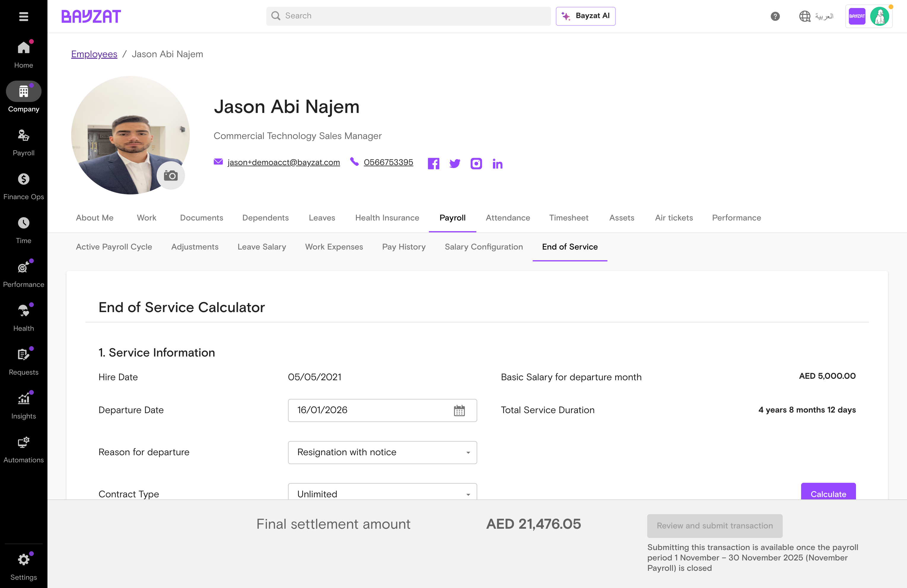Click the help question mark icon
The height and width of the screenshot is (588, 907).
click(775, 16)
